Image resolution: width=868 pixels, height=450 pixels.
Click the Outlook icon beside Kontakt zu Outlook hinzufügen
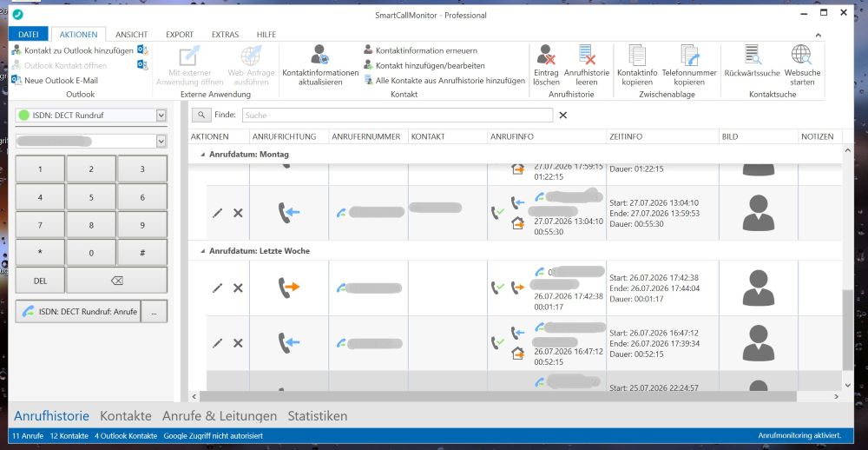142,50
